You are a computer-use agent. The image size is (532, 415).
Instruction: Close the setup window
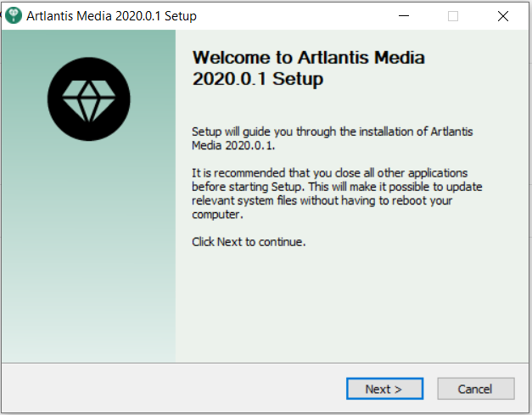503,15
